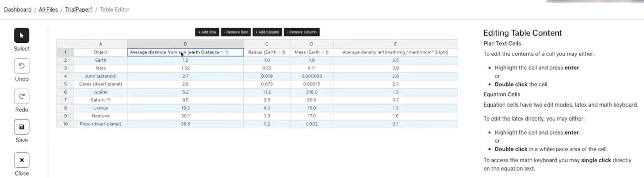Select column C header

pos(267,44)
